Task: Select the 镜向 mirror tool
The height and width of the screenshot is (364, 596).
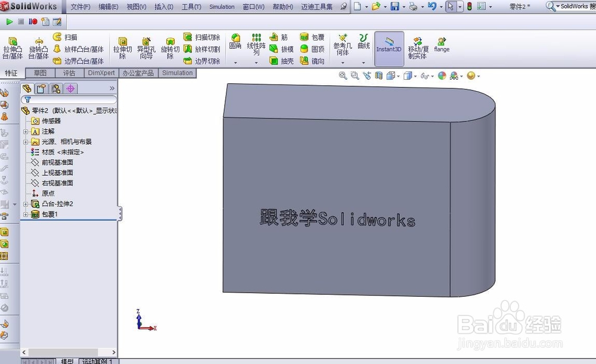Action: (312, 61)
